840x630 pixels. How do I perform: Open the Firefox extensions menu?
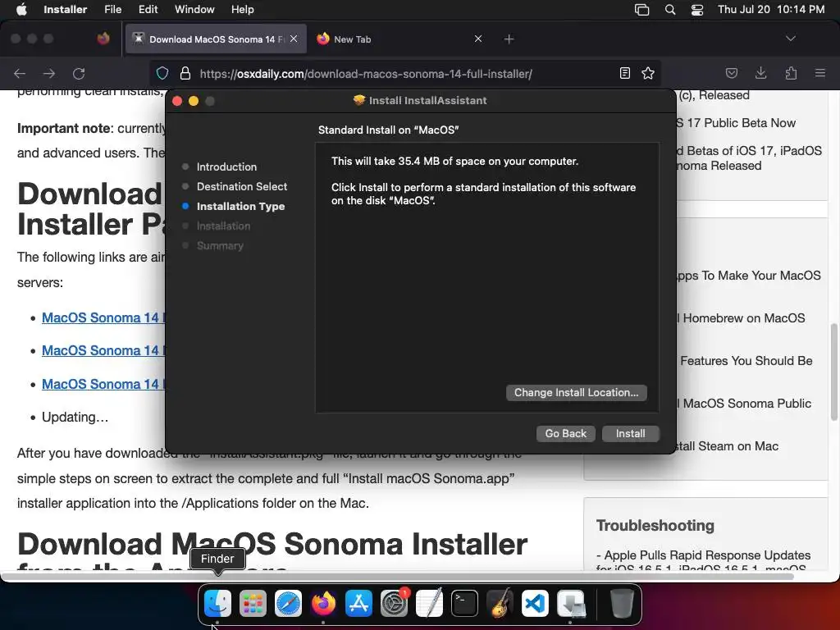791,73
